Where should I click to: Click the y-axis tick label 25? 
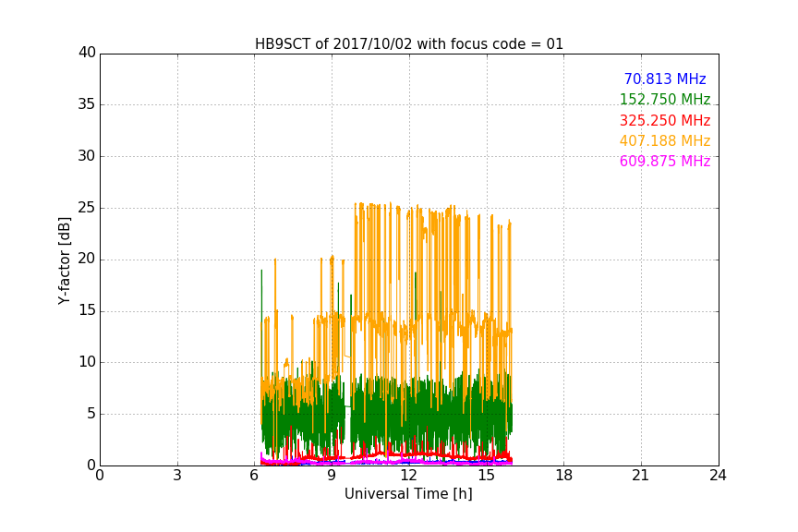pos(87,208)
